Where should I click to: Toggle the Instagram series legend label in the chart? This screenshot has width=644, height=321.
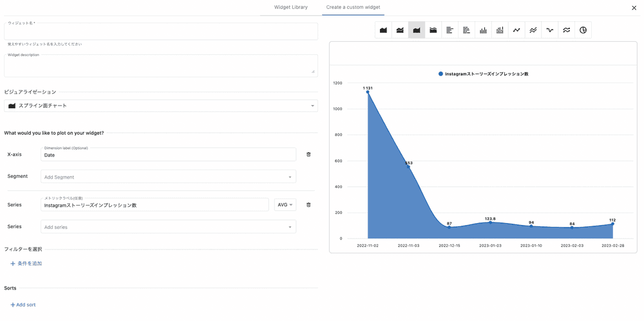(x=483, y=74)
